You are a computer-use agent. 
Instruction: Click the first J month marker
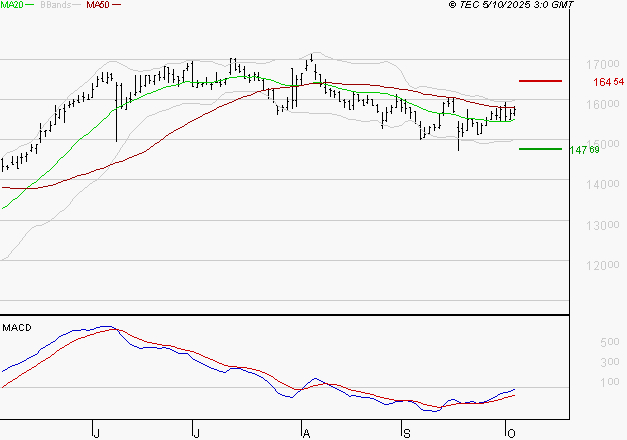(96, 432)
